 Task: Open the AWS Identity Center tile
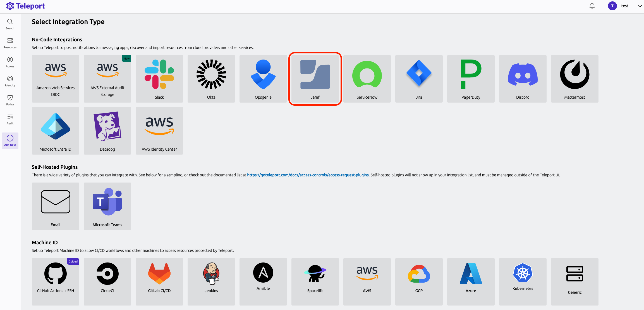[159, 131]
